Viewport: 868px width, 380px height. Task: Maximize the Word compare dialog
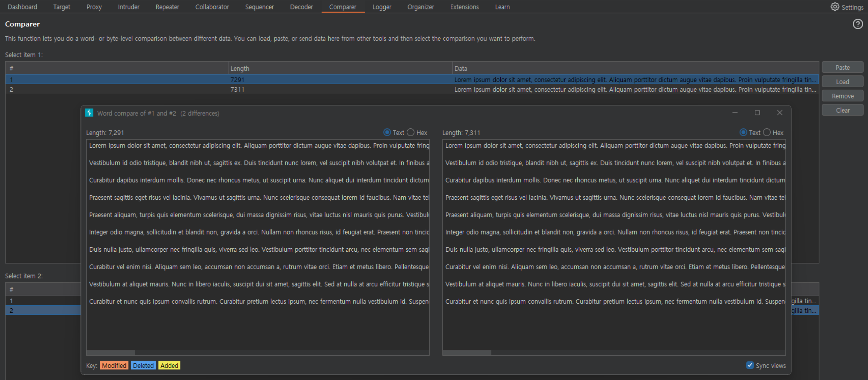pos(757,113)
